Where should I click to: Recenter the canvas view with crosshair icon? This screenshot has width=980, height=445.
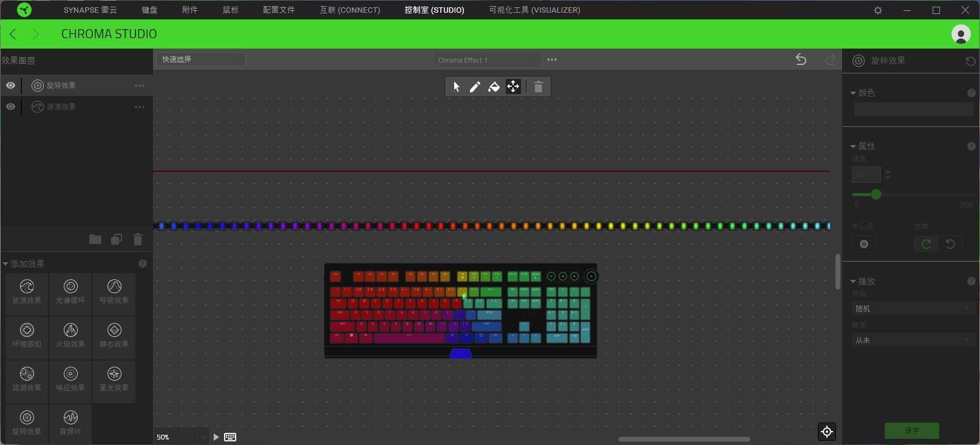827,432
